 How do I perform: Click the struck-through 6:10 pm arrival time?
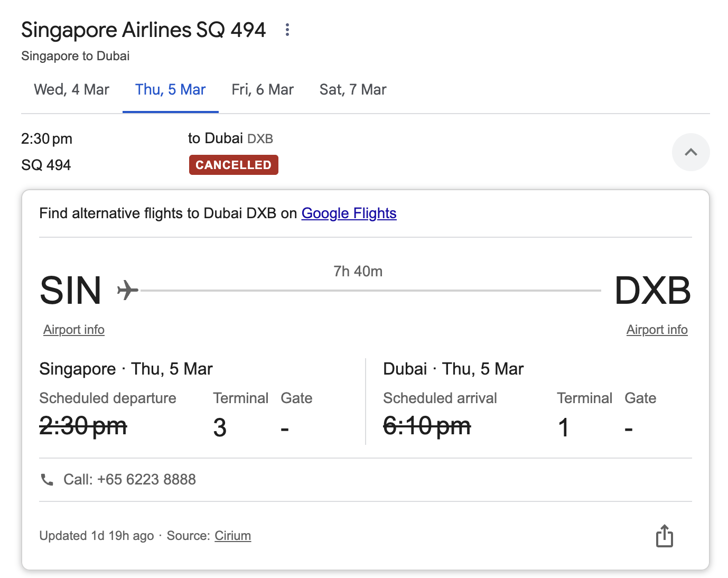pos(427,426)
